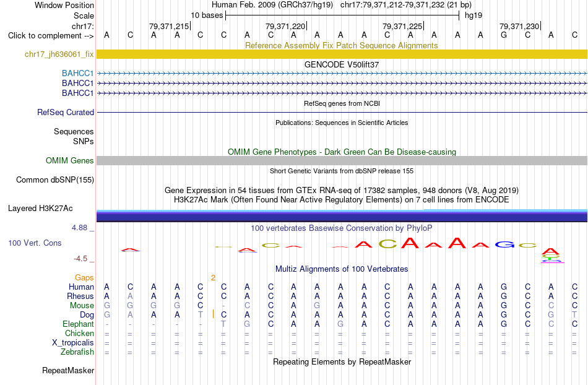Click the RefSeq Curated track label
Viewport: 588px width, 385px height.
coord(66,113)
